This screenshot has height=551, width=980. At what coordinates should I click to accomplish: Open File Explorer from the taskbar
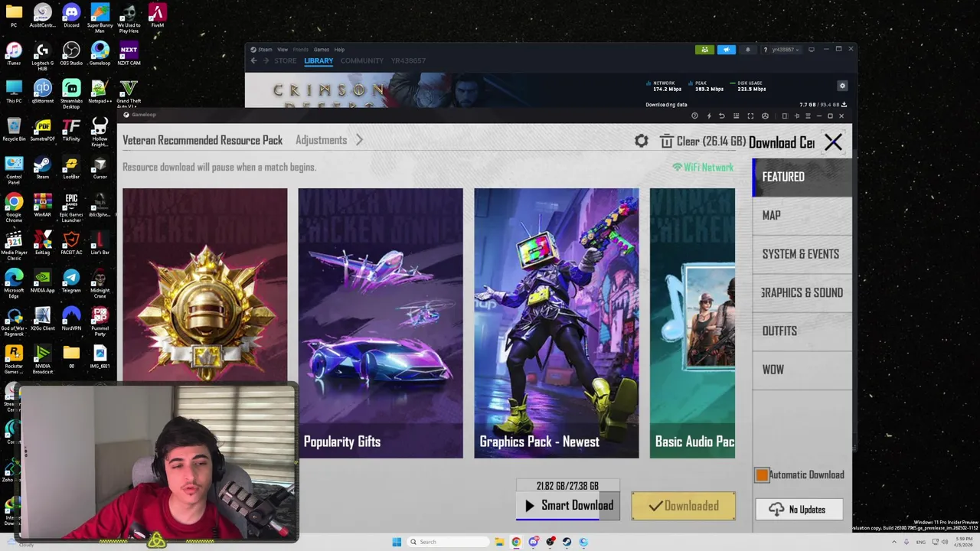point(499,542)
